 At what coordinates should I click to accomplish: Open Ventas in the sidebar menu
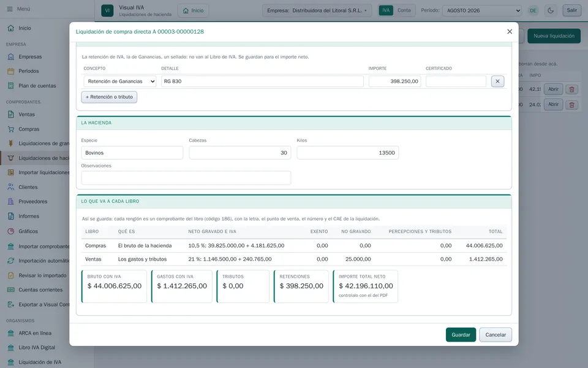click(26, 114)
